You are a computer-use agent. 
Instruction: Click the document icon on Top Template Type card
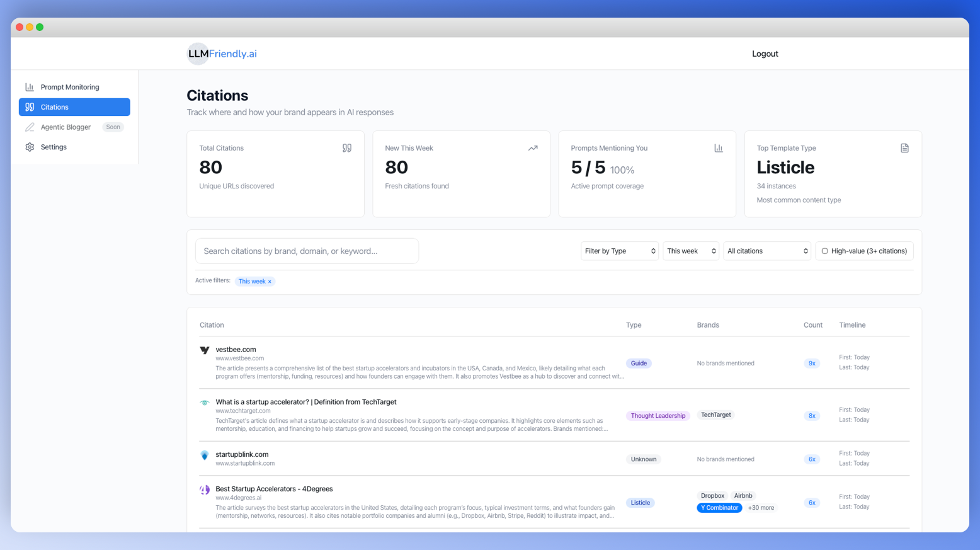pyautogui.click(x=904, y=147)
